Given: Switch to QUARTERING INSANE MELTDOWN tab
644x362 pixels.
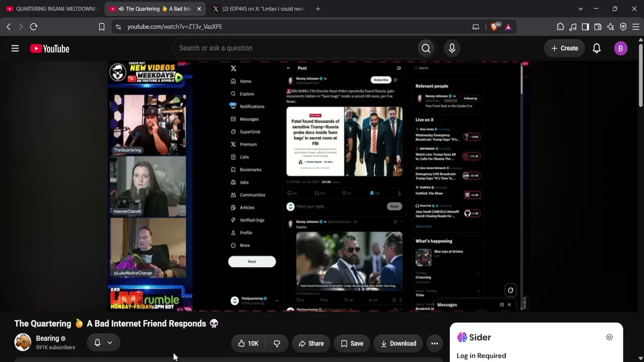Looking at the screenshot, I should click(51, 9).
